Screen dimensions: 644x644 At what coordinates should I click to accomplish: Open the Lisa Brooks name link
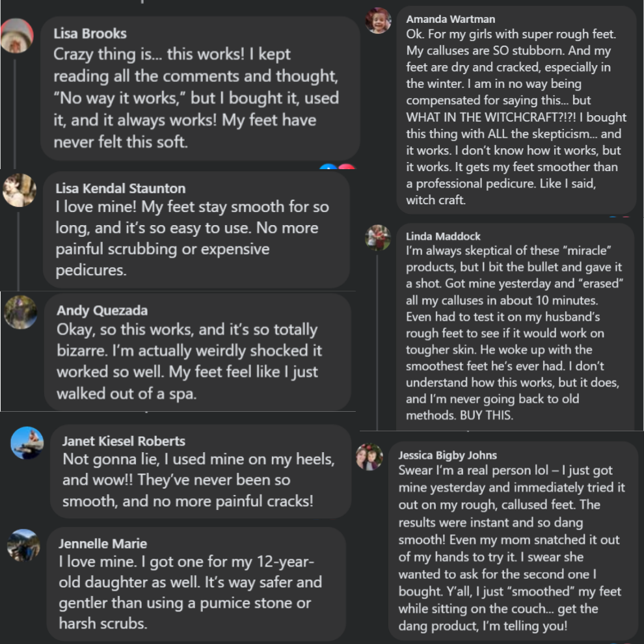click(x=90, y=34)
